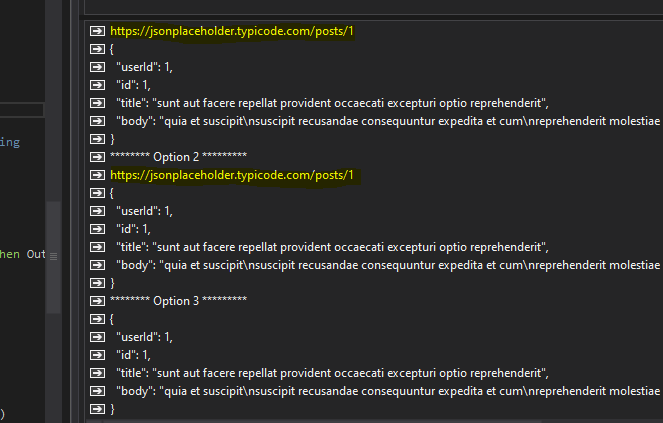
Task: Click arrow icon beside the topmost "userId" line
Action: tap(97, 67)
